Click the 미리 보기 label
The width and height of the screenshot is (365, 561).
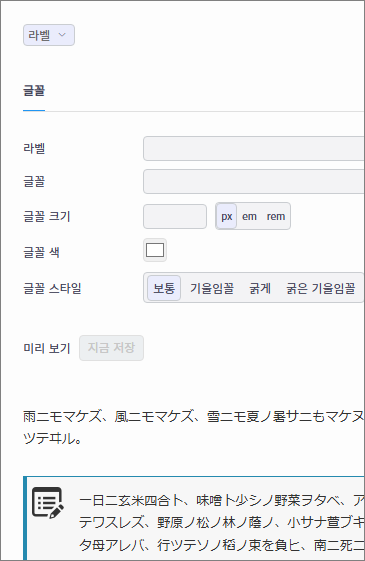47,348
